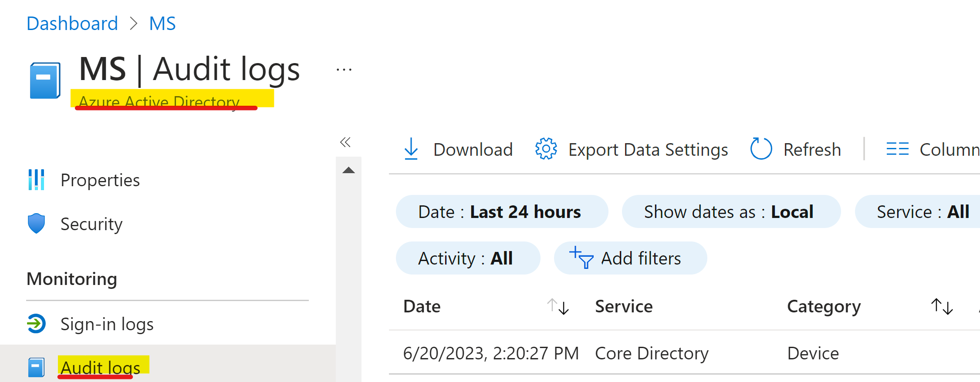Open the Show dates as Local filter
Viewport: 980px width, 382px height.
(x=731, y=211)
